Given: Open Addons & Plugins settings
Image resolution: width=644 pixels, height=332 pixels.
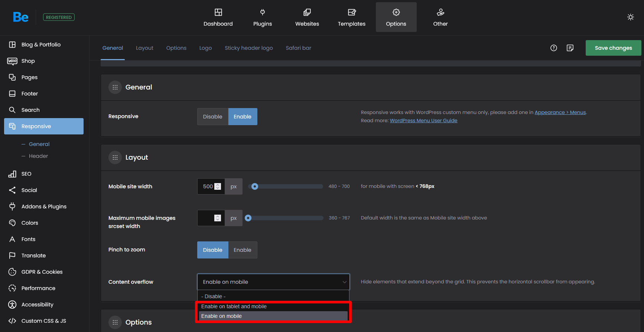Looking at the screenshot, I should (x=44, y=206).
